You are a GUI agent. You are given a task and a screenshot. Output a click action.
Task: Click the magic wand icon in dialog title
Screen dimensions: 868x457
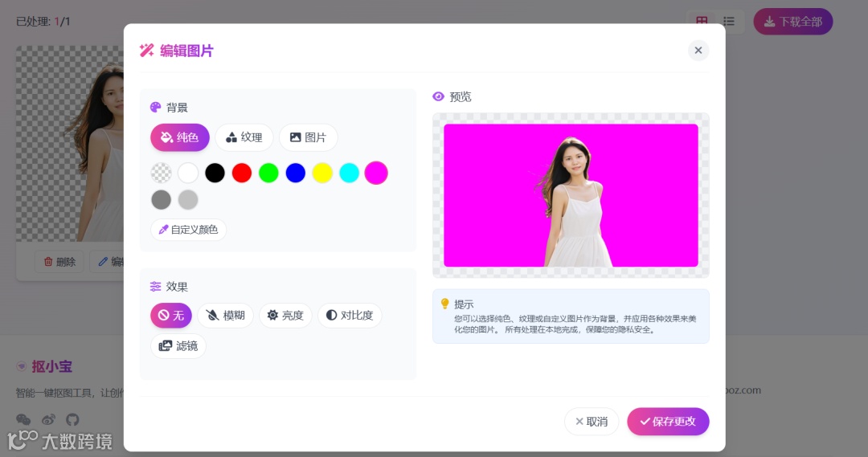coord(147,51)
